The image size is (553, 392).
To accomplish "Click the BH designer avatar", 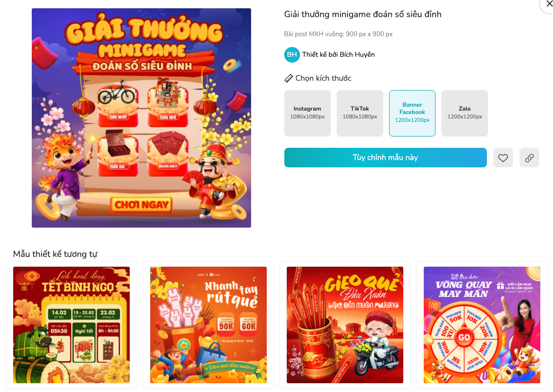I will point(292,55).
